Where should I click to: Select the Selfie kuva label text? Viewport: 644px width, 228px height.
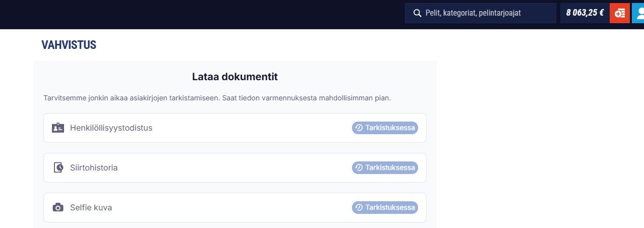[91, 208]
